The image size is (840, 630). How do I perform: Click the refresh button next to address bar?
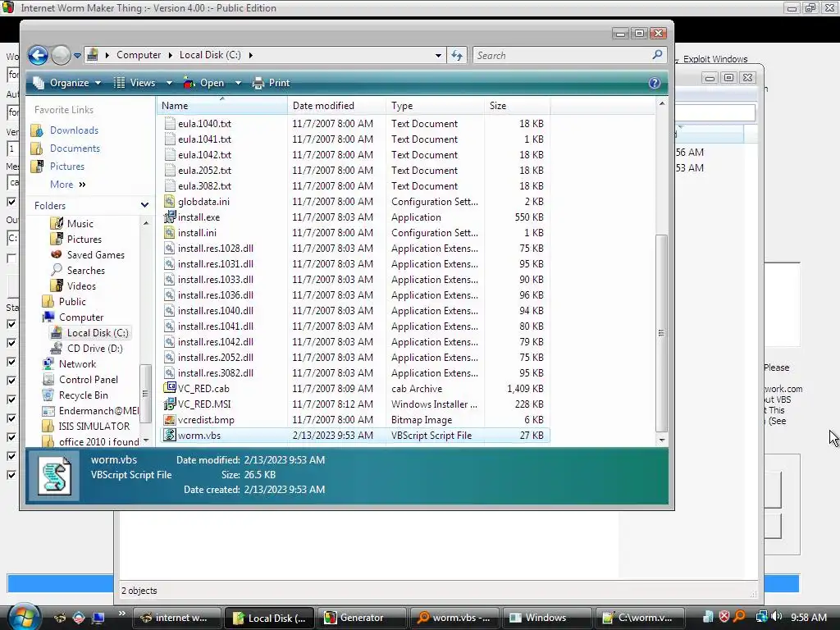(457, 55)
